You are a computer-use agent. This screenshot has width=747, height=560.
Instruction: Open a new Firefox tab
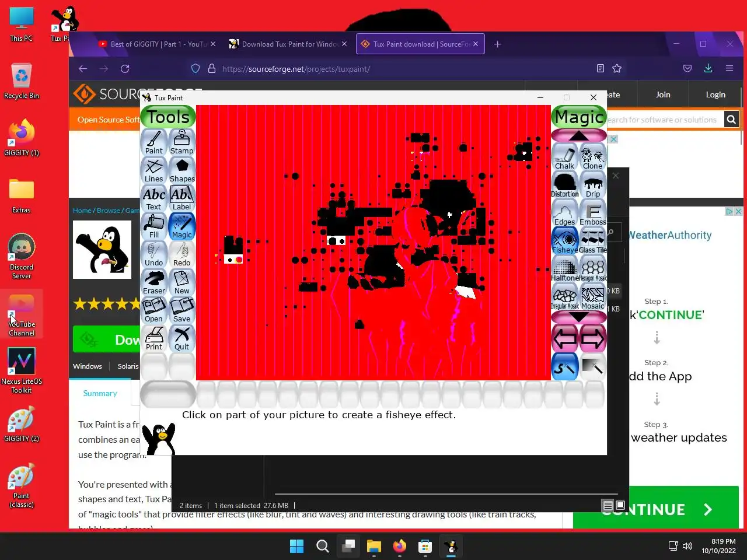(x=497, y=44)
